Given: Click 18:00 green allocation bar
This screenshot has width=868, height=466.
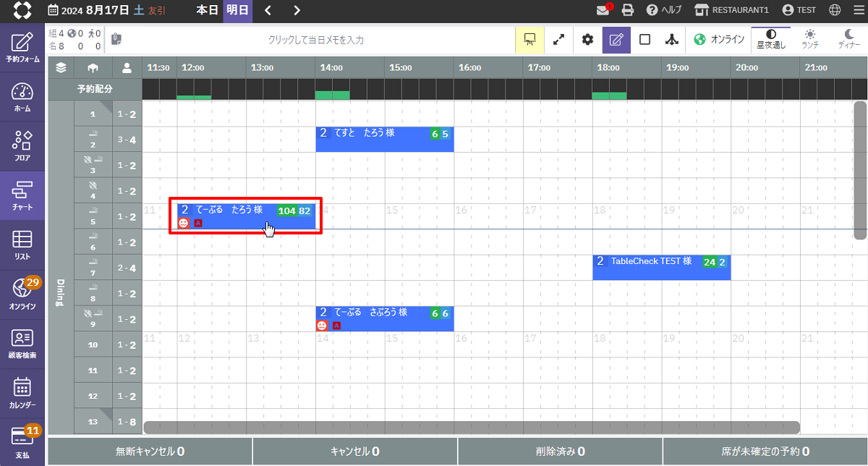Looking at the screenshot, I should click(609, 96).
